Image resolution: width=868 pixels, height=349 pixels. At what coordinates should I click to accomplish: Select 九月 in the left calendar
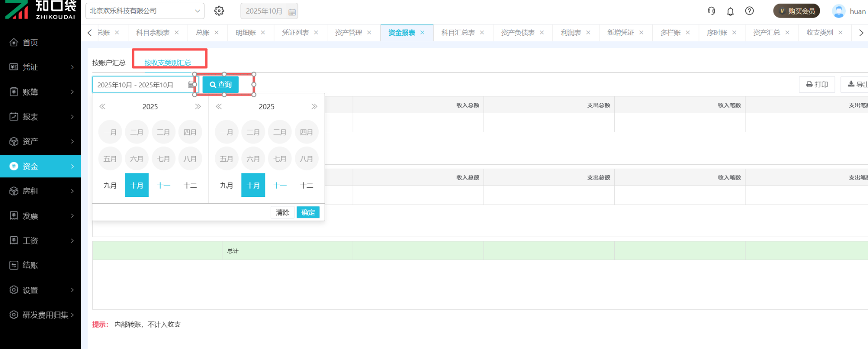110,185
